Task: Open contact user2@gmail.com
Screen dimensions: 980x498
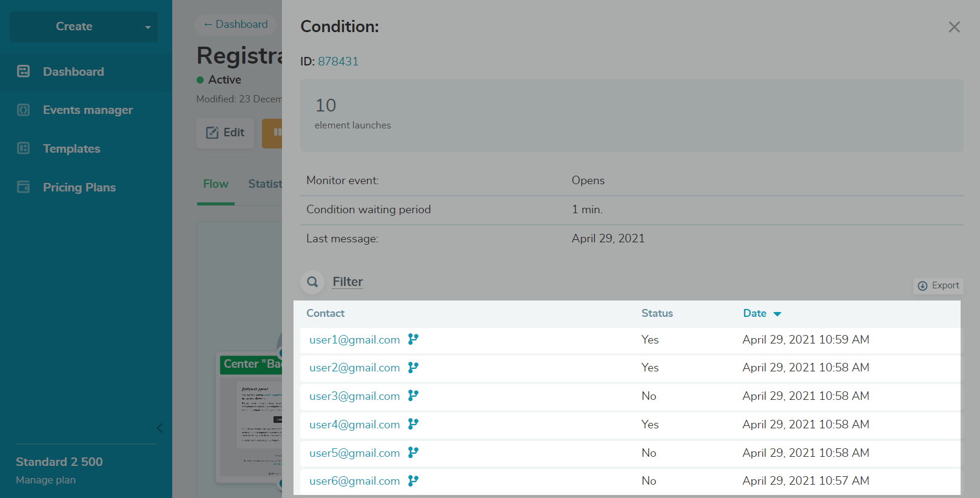Action: pos(355,368)
